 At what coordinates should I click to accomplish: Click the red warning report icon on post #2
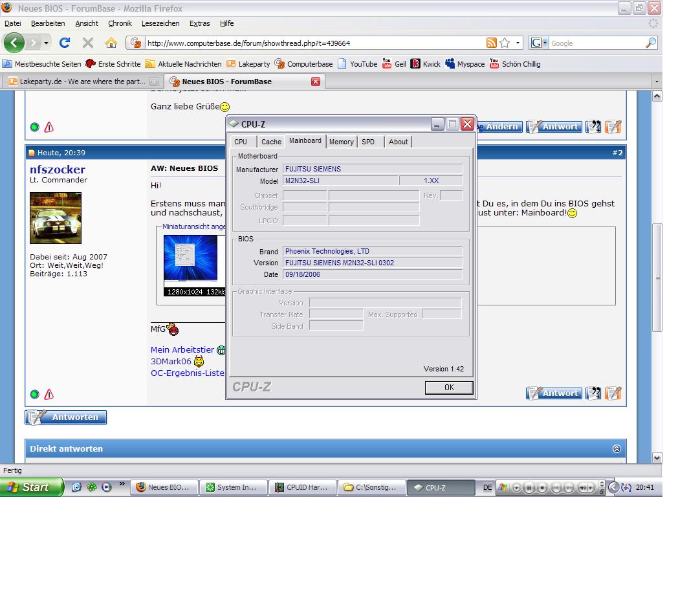point(49,394)
